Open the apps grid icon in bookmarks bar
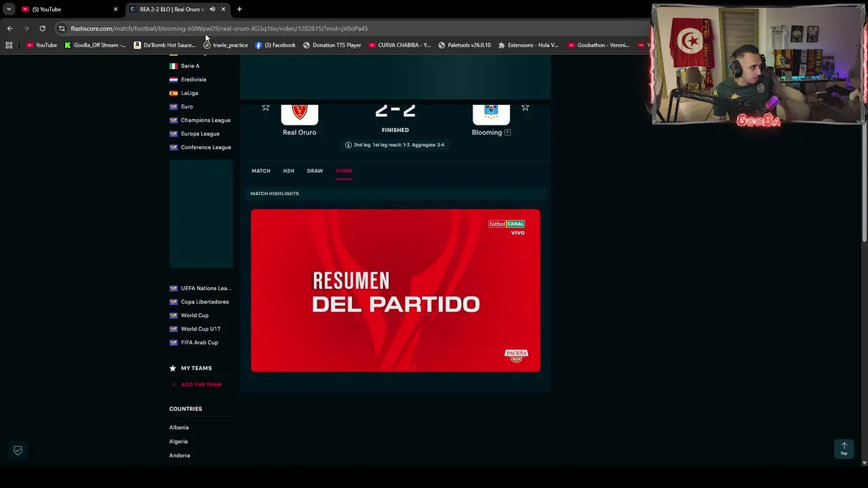868x488 pixels. coord(9,45)
